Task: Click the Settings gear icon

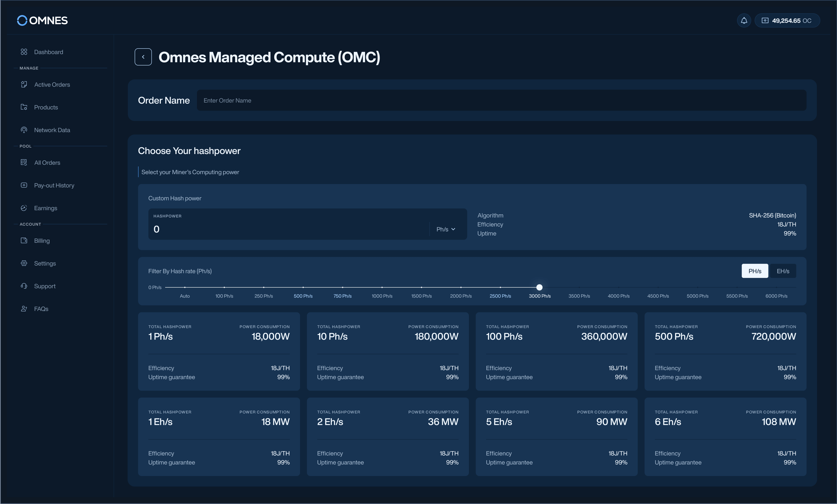Action: pos(24,263)
